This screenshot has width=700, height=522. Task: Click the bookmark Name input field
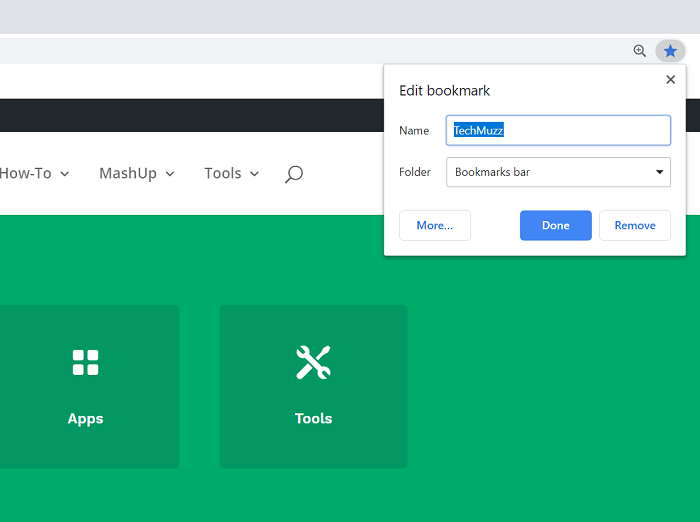coord(558,130)
